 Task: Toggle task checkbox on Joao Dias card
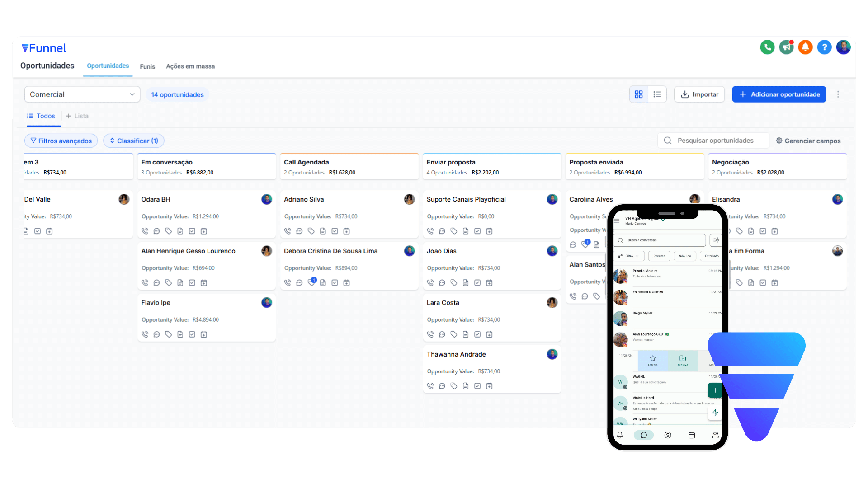tap(477, 282)
